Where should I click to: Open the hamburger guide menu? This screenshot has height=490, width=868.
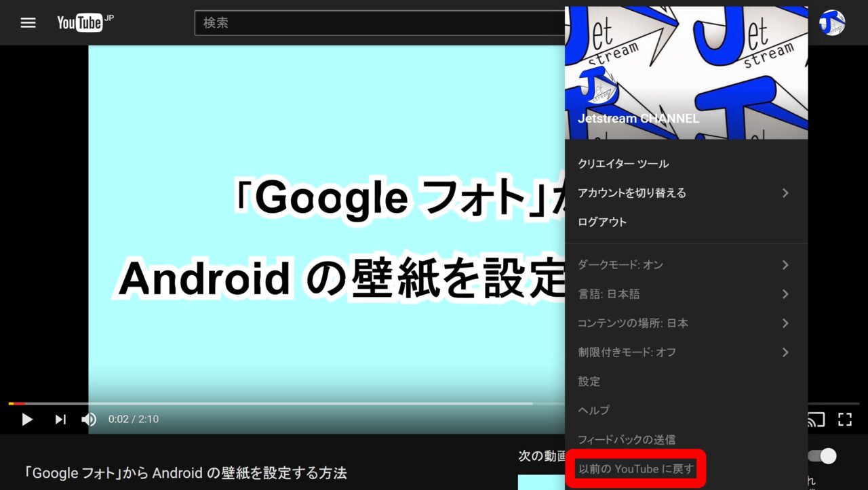[x=28, y=23]
